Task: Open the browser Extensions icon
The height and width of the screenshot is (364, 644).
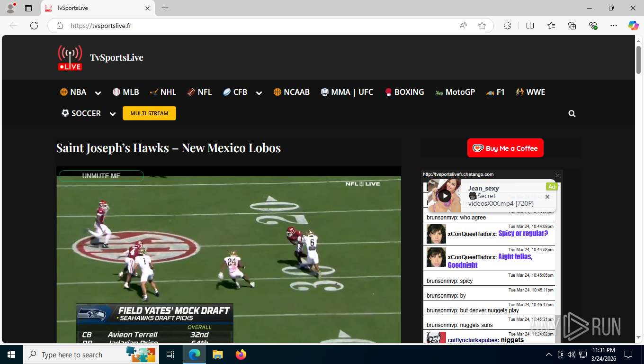Action: tap(507, 26)
